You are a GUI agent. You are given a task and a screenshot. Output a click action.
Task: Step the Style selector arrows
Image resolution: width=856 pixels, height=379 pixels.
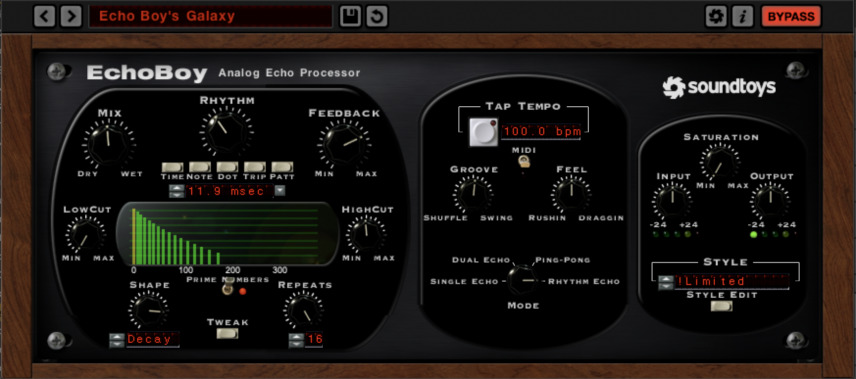click(x=665, y=282)
